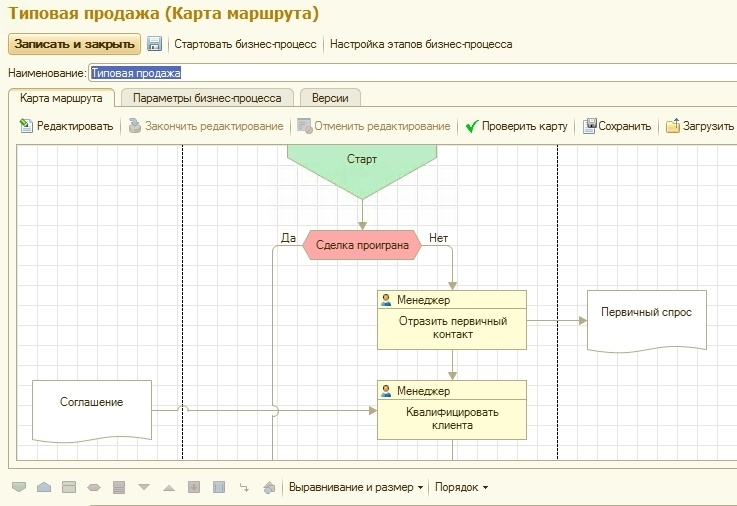The height and width of the screenshot is (506, 737).
Task: Click the Отменить редактирование icon
Action: click(x=305, y=126)
